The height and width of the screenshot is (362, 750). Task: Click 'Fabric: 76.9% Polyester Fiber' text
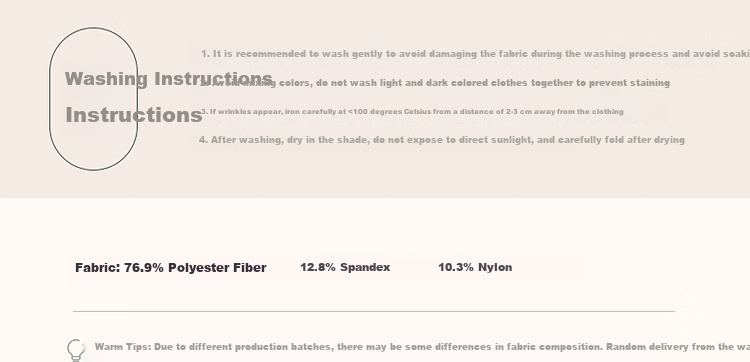tap(171, 268)
